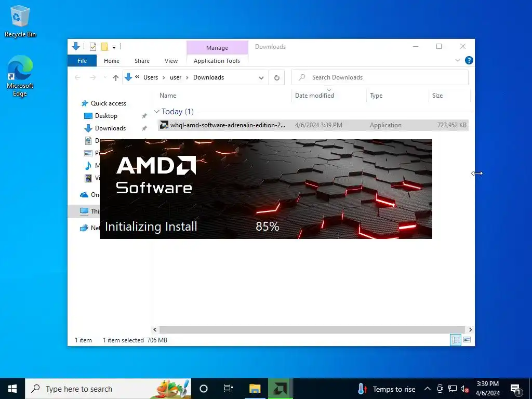
Task: Click Downloads in the address breadcrumb
Action: [x=208, y=77]
